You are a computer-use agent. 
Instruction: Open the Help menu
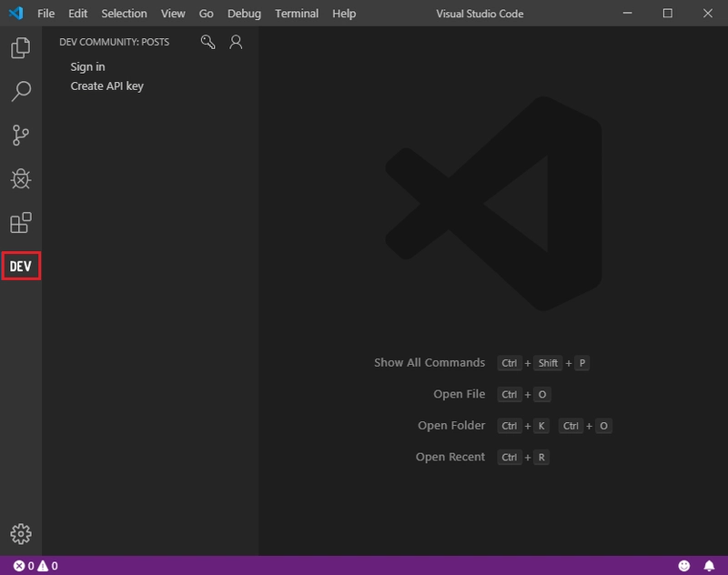(x=344, y=14)
